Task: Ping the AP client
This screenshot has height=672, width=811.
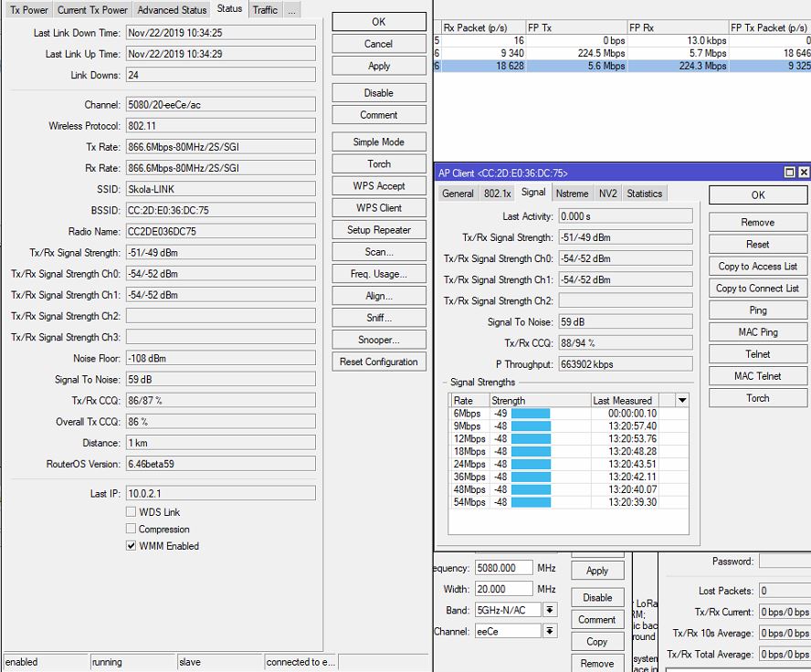Action: pos(758,310)
